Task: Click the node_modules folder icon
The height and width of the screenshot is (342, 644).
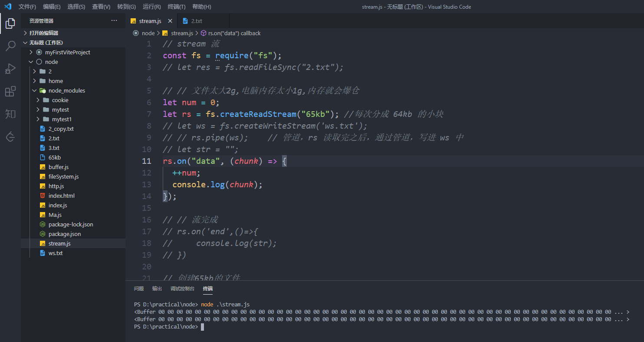Action: (43, 90)
